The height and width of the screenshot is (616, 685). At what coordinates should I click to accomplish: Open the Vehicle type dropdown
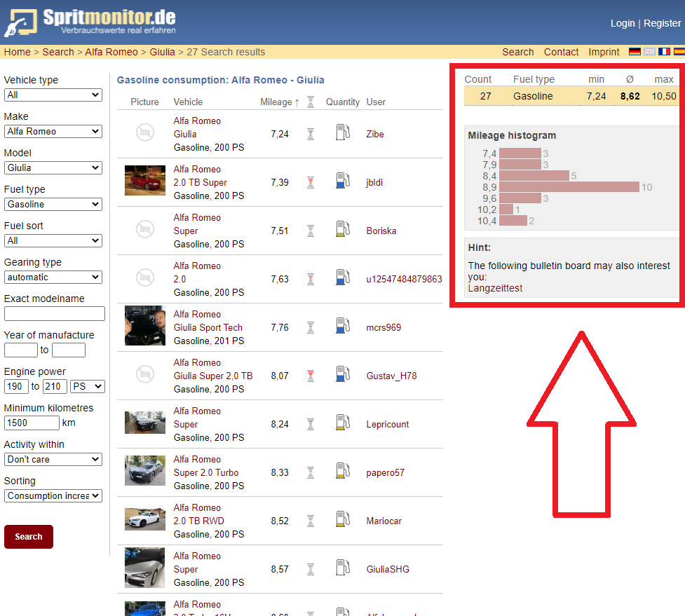53,95
